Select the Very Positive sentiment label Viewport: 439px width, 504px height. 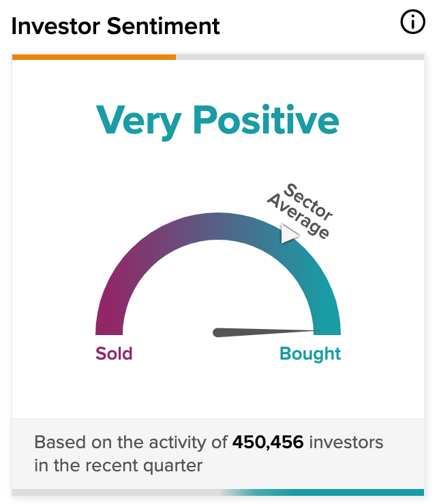pos(217,122)
